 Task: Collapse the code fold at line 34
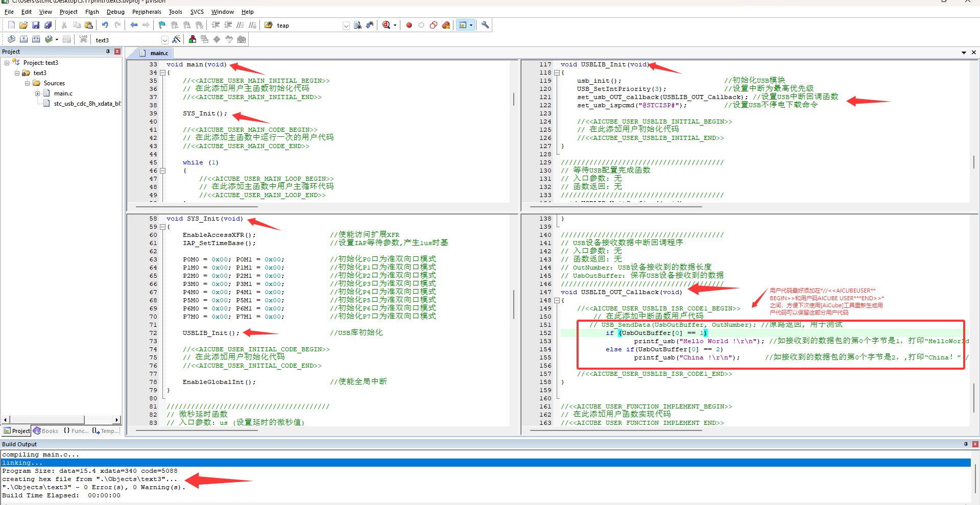pos(162,73)
